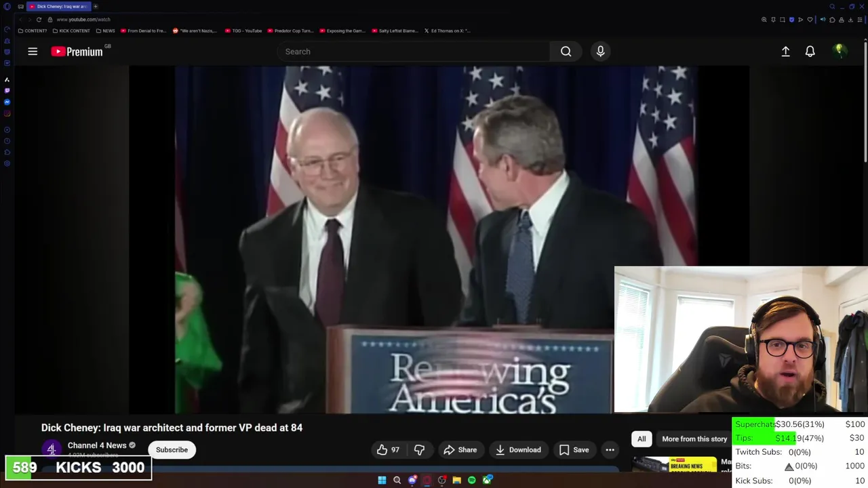868x488 pixels.
Task: Open Messenger in the Opera sidebar
Action: (7, 102)
